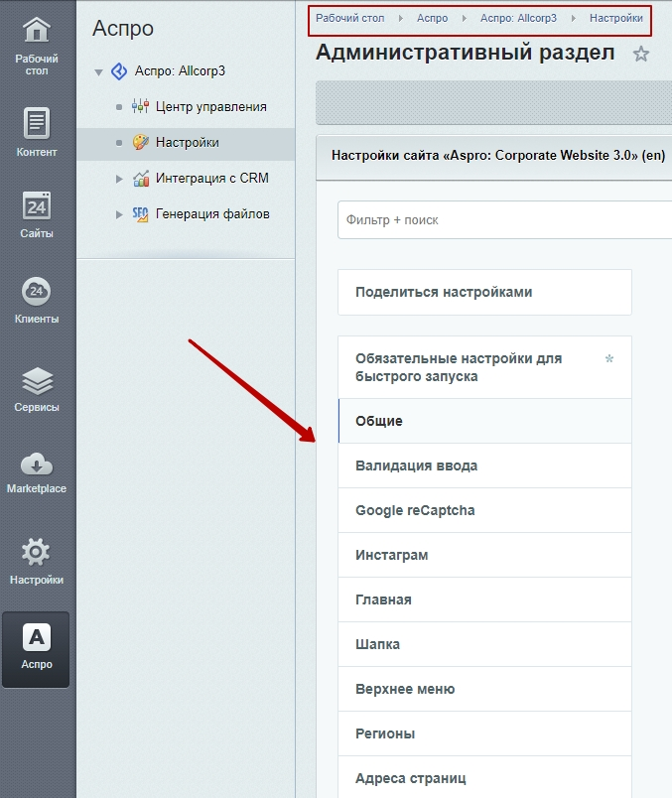This screenshot has width=672, height=798.
Task: Open the Контент section icon
Action: (36, 123)
